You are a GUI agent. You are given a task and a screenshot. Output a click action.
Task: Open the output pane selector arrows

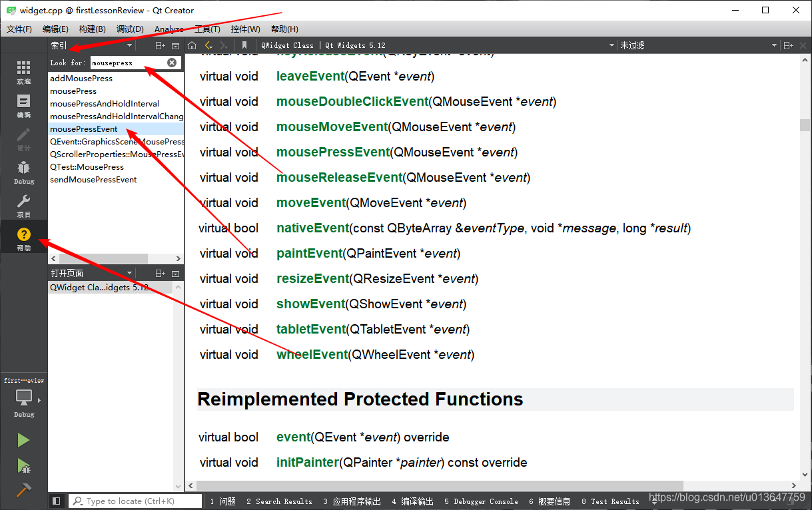(654, 501)
